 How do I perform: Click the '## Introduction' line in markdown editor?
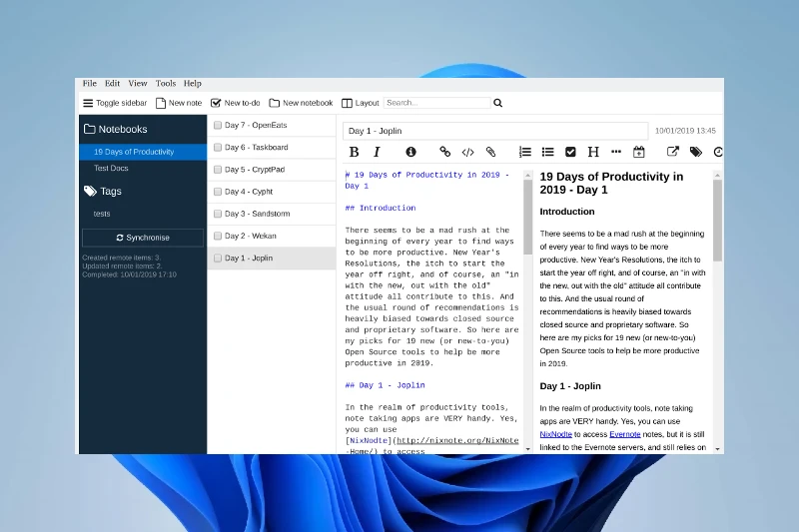(x=381, y=208)
